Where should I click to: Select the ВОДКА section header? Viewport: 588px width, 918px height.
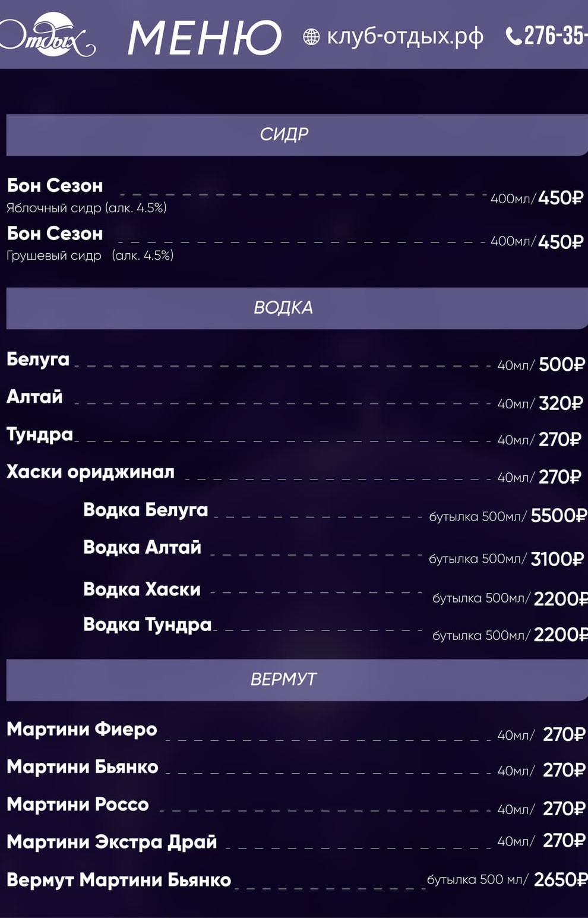[x=283, y=308]
